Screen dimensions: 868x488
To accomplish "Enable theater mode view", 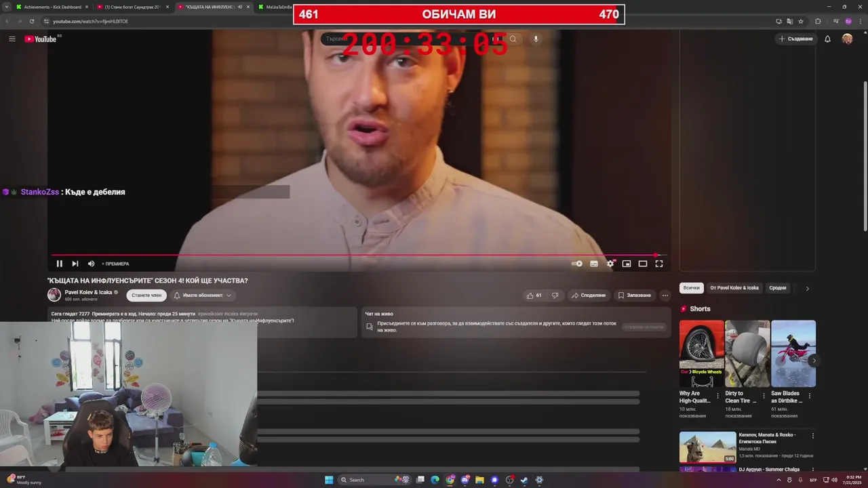I will tap(643, 264).
